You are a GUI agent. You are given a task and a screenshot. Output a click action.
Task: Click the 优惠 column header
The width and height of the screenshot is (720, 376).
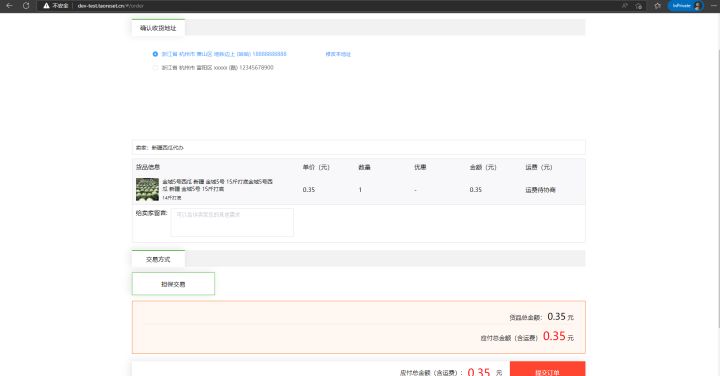[x=420, y=167]
